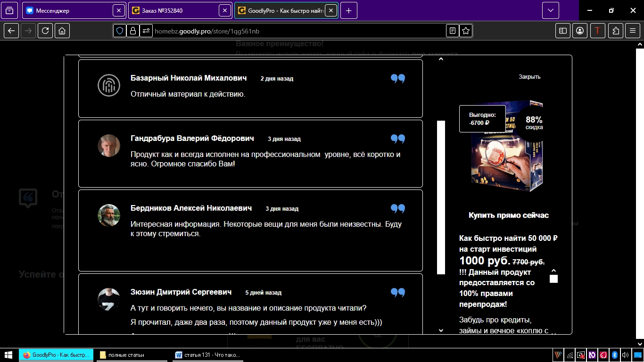The height and width of the screenshot is (362, 644).
Task: Click reviews list scroll-up arrow
Action: 441,59
